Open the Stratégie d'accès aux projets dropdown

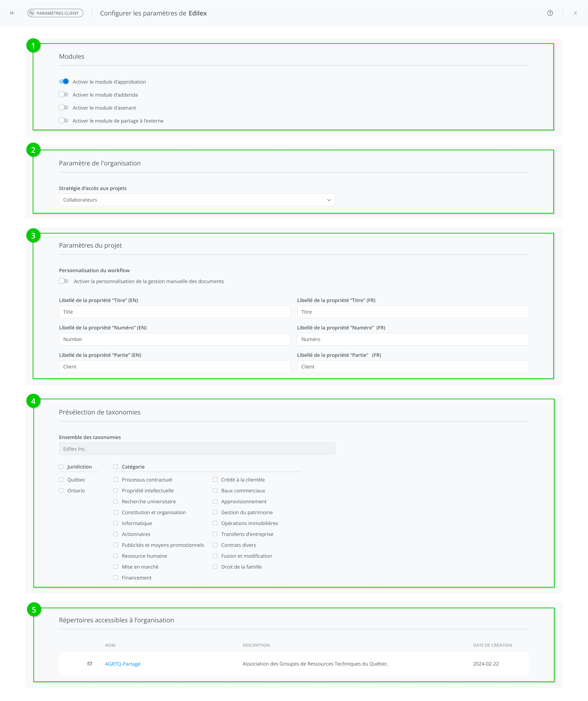point(197,200)
